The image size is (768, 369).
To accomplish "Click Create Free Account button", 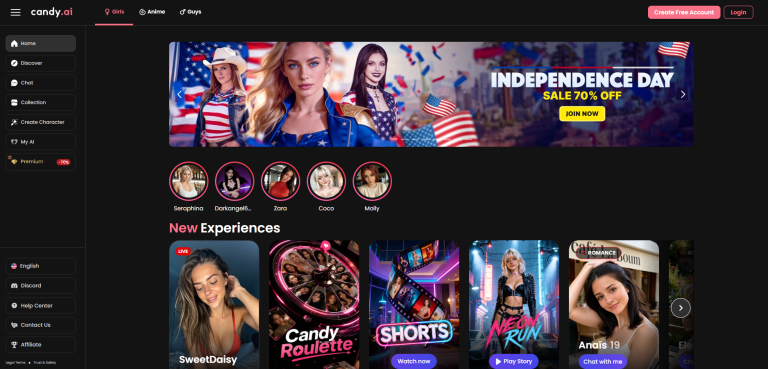I will (684, 12).
